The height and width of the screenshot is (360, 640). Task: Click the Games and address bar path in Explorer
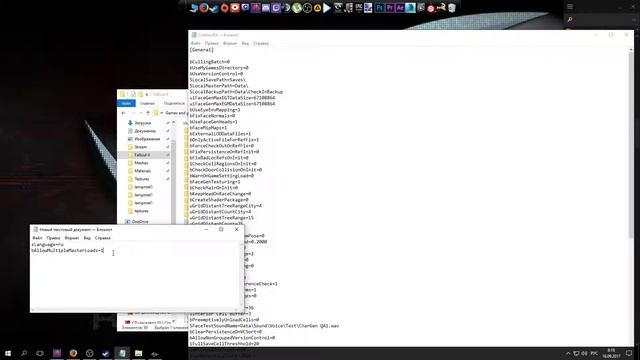[x=176, y=113]
